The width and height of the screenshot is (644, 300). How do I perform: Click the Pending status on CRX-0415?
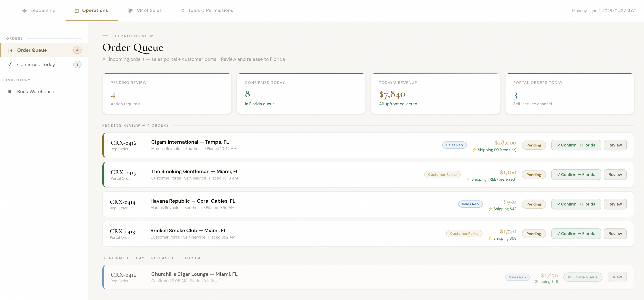click(534, 175)
